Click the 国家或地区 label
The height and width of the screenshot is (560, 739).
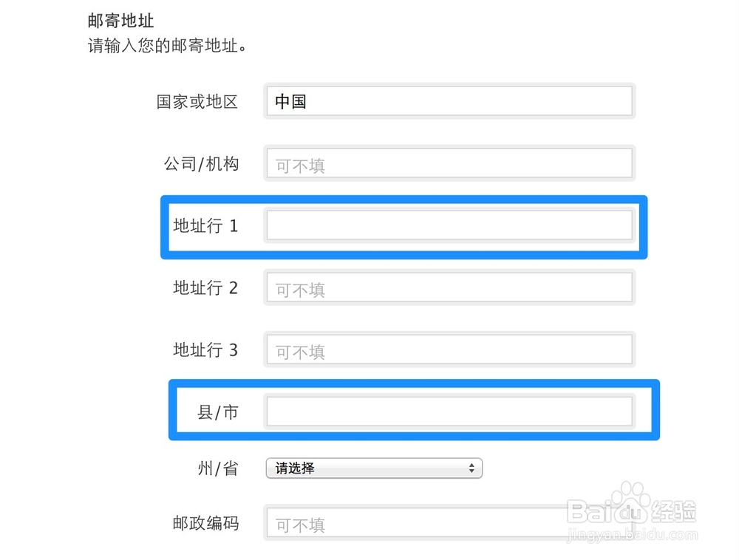point(197,102)
